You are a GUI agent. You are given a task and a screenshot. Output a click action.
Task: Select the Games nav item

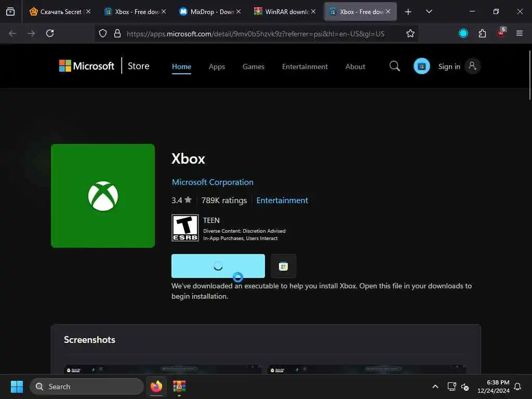pos(254,66)
